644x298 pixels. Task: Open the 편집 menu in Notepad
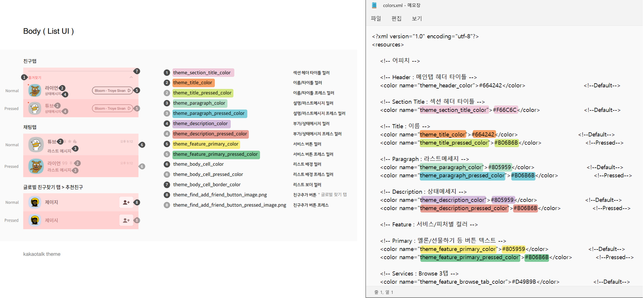[397, 18]
